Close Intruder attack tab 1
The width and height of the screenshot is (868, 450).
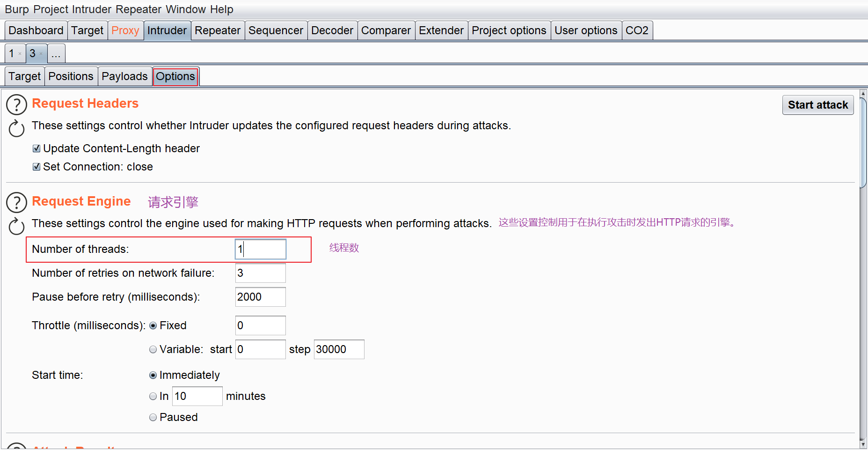(20, 54)
